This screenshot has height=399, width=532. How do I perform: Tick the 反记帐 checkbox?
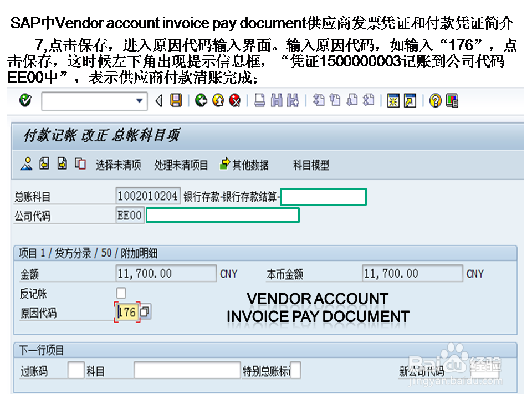[x=121, y=293]
